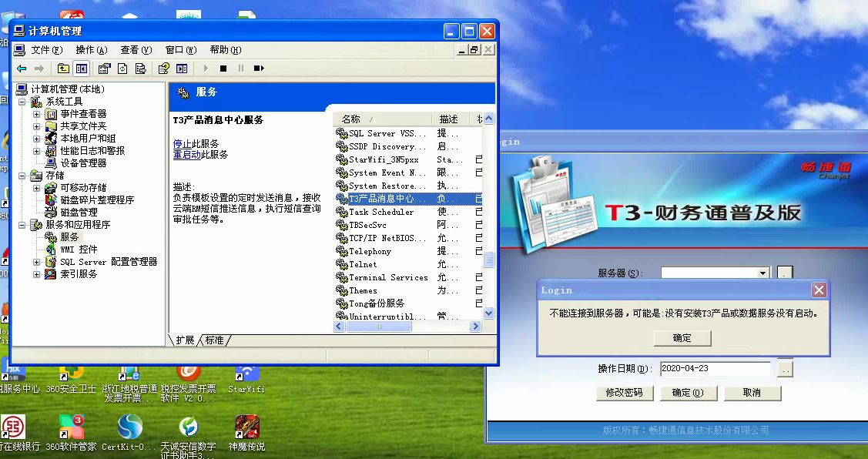Image resolution: width=868 pixels, height=459 pixels.
Task: Open the help toolbar icon
Action: pos(164,69)
